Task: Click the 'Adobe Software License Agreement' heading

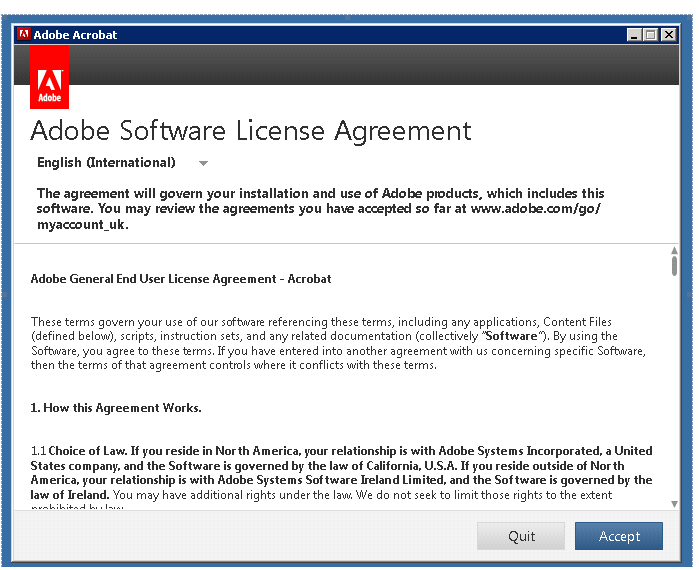Action: 251,131
